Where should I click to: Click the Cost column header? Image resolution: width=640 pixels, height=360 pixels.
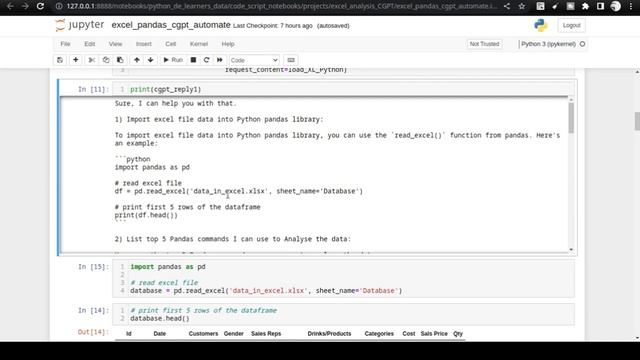point(409,333)
